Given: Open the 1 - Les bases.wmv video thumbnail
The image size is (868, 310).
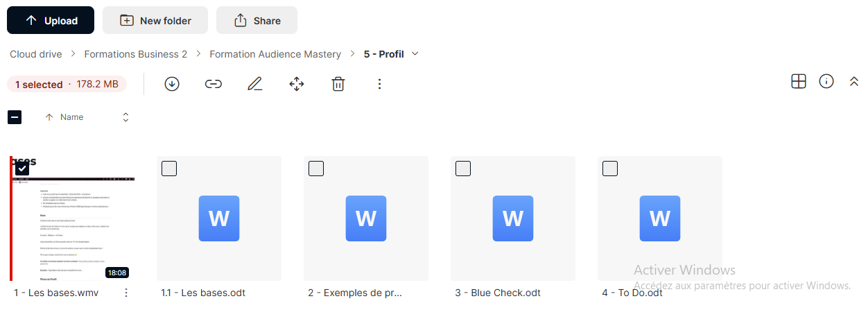Looking at the screenshot, I should click(x=72, y=218).
